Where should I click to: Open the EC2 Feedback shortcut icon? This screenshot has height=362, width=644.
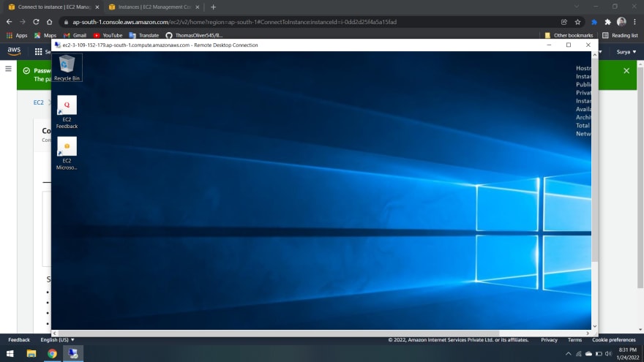coord(67,112)
